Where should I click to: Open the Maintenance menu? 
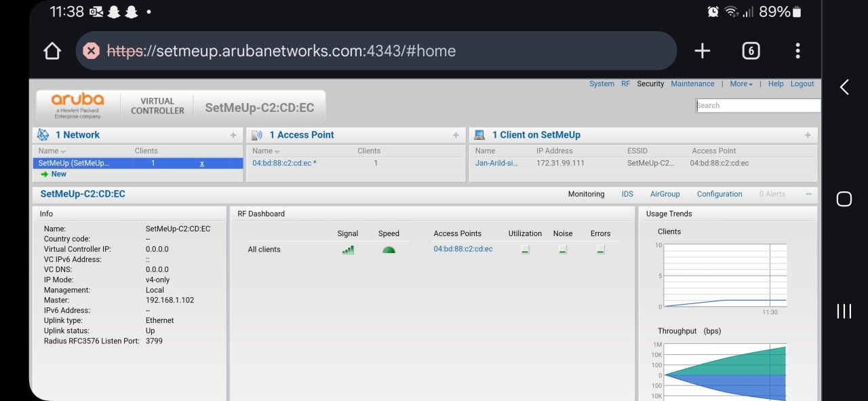coord(692,84)
